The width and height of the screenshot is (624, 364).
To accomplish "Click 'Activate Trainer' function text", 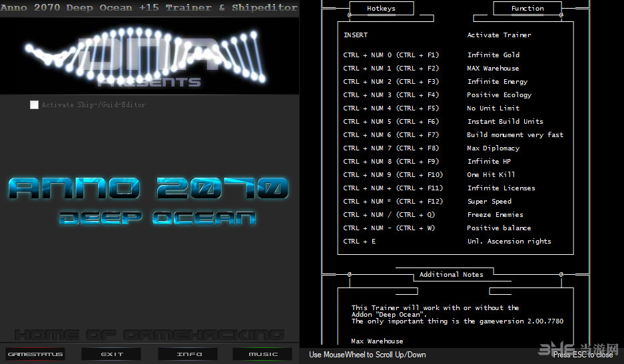I will [x=499, y=35].
